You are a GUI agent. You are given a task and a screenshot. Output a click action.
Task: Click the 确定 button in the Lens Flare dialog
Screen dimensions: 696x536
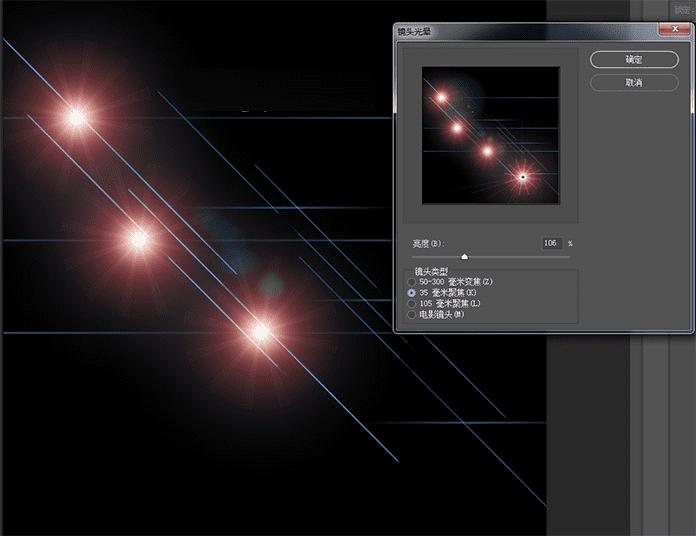[x=634, y=59]
